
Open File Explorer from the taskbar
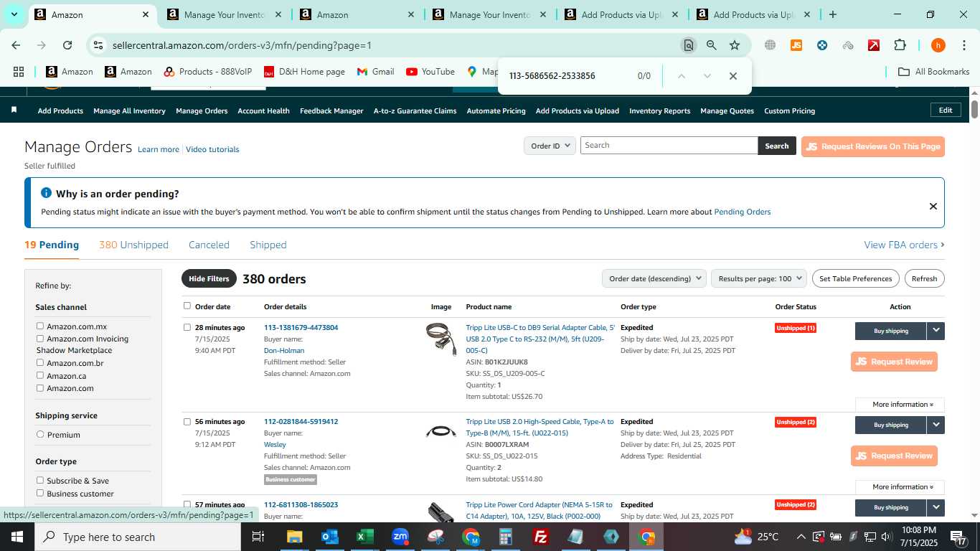point(295,537)
